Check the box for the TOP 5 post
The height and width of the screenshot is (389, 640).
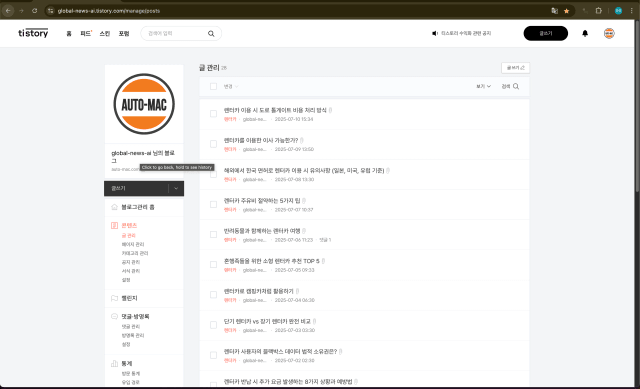(213, 265)
